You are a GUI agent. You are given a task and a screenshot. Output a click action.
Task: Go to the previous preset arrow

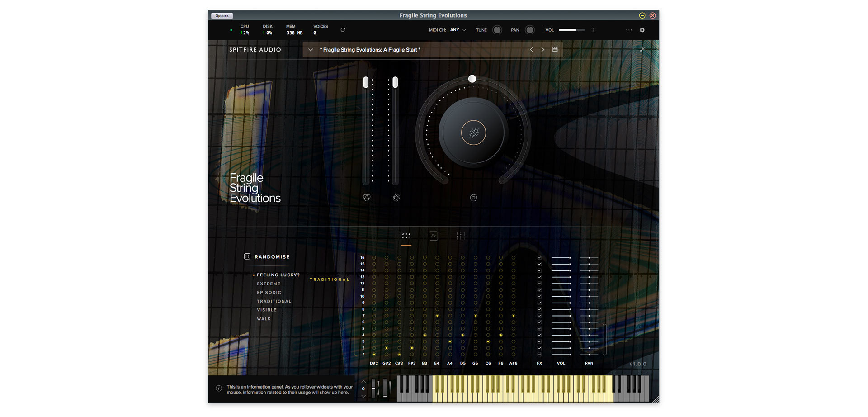532,50
